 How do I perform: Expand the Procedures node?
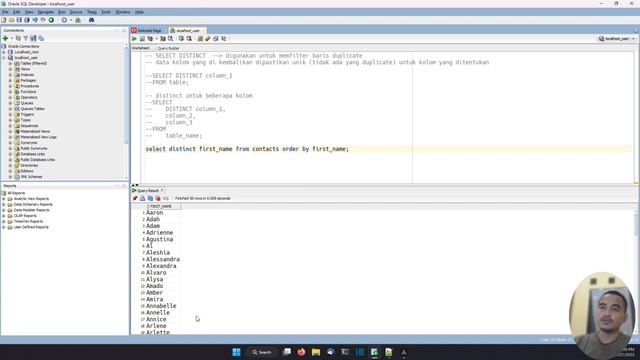[10, 87]
